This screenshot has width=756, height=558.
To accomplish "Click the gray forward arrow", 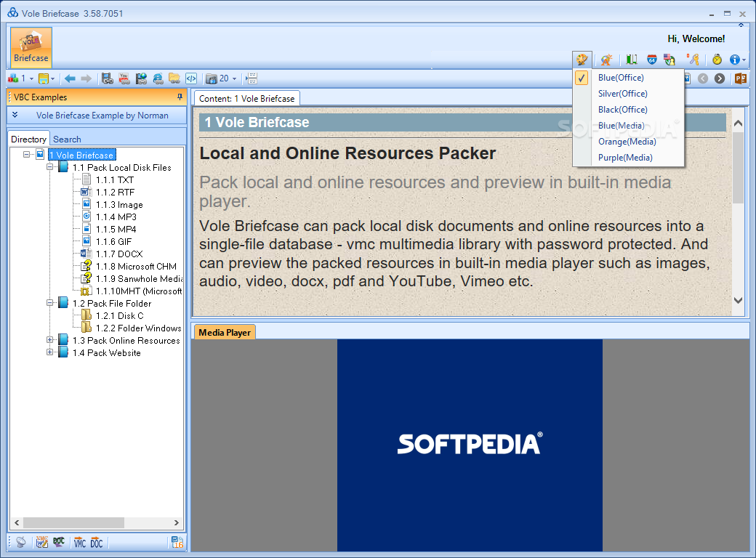I will 87,78.
